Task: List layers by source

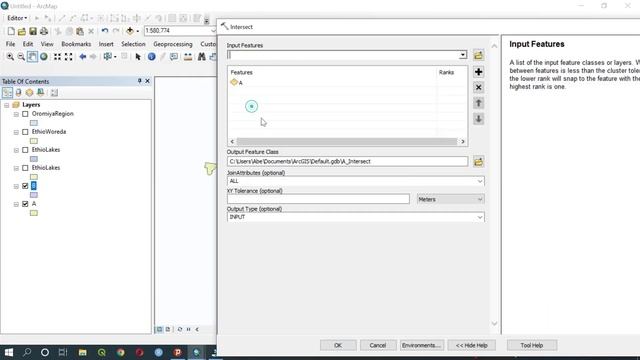Action: pos(18,93)
